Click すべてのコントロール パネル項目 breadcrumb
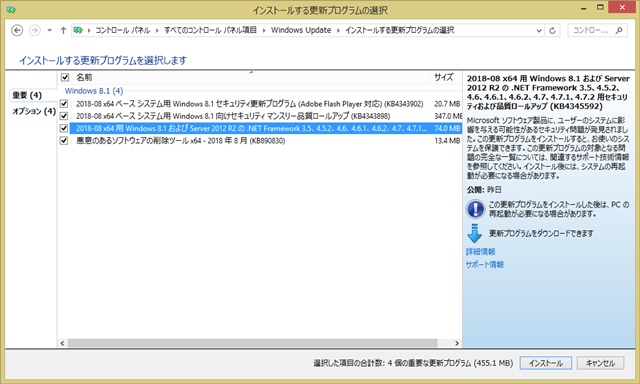This screenshot has height=384, width=640. point(210,30)
